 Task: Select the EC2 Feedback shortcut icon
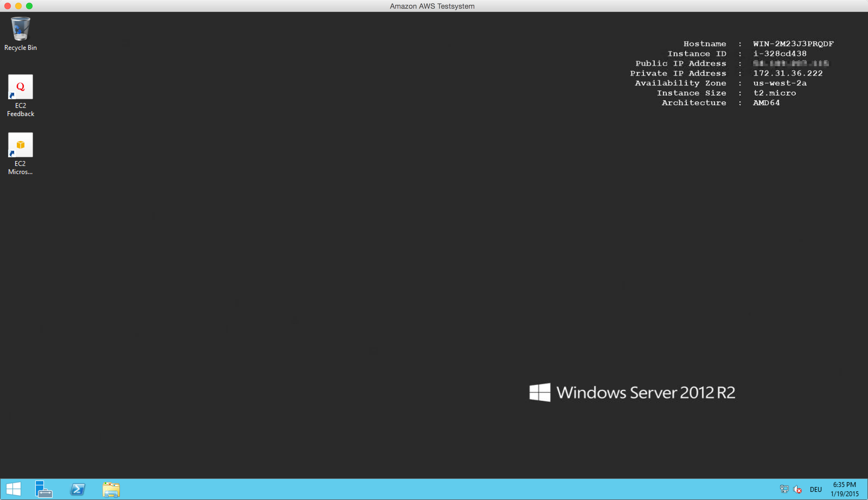tap(20, 87)
